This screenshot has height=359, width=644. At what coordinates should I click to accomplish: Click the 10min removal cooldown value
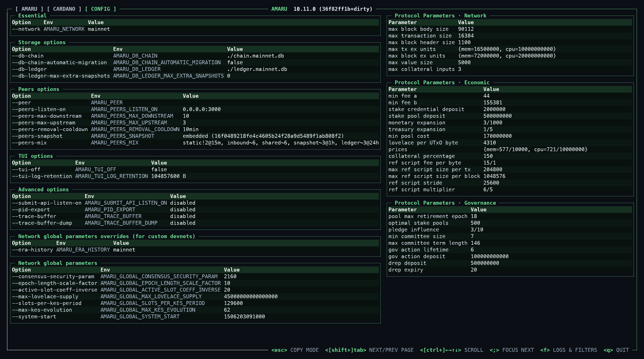[x=191, y=129]
